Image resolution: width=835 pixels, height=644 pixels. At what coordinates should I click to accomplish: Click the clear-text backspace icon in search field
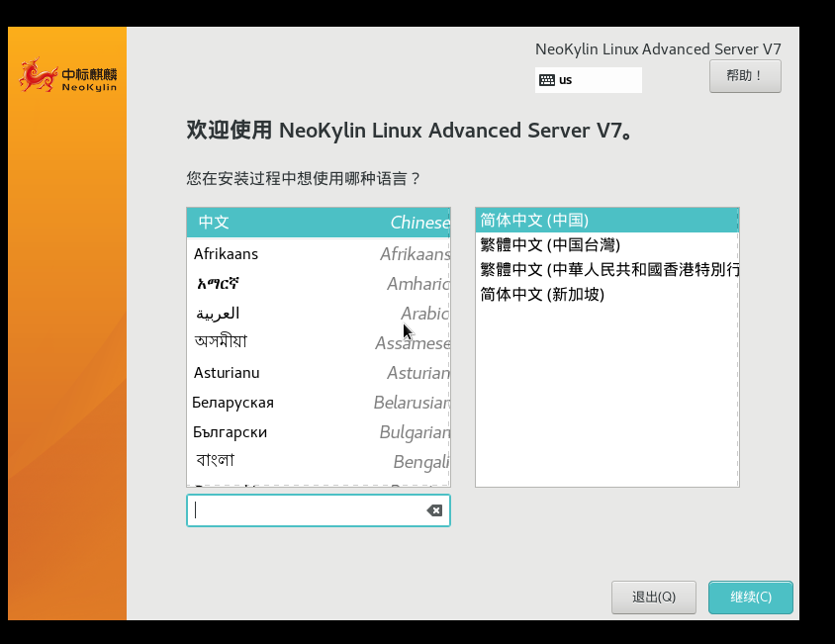[434, 510]
